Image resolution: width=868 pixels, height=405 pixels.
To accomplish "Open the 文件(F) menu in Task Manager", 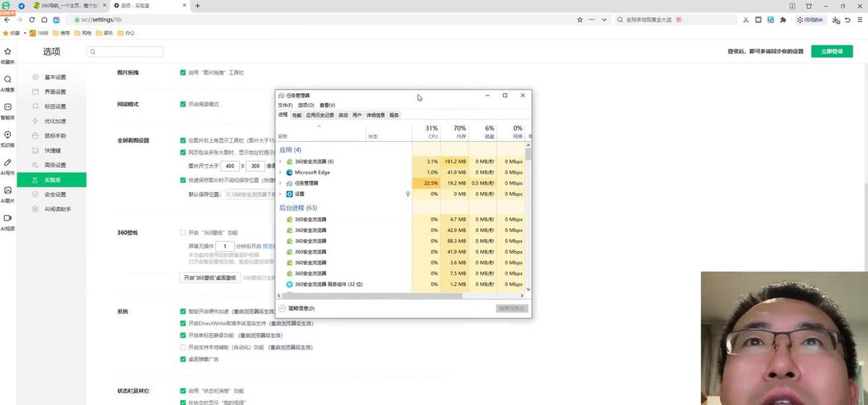I will (285, 105).
